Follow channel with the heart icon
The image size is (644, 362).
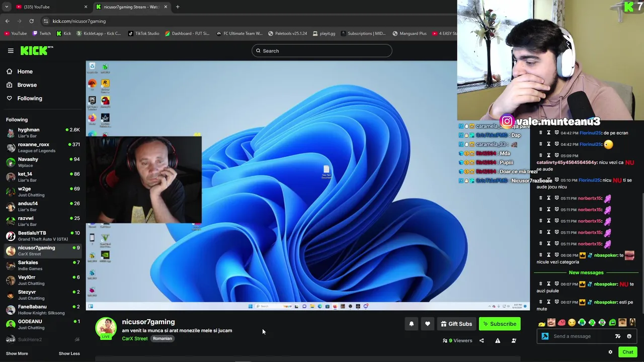tap(428, 324)
